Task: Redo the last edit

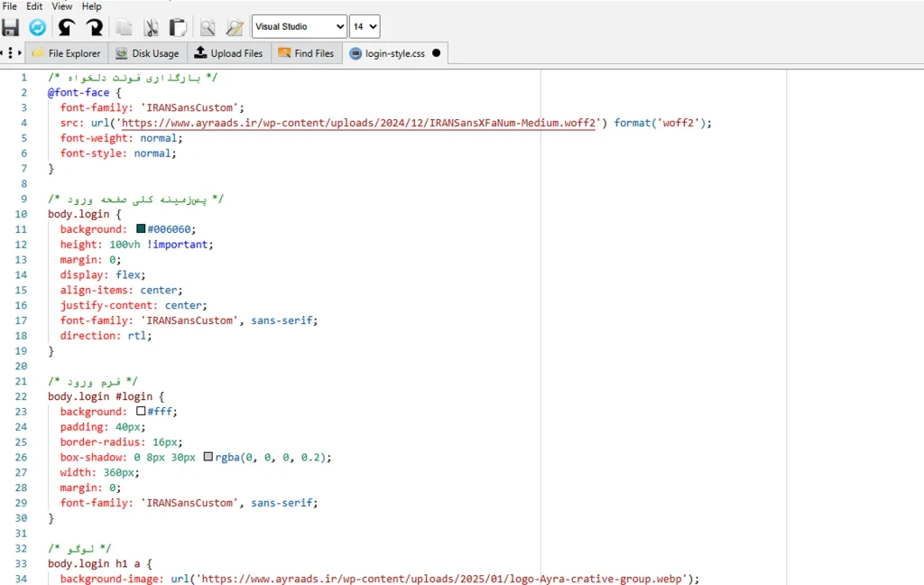Action: point(94,27)
